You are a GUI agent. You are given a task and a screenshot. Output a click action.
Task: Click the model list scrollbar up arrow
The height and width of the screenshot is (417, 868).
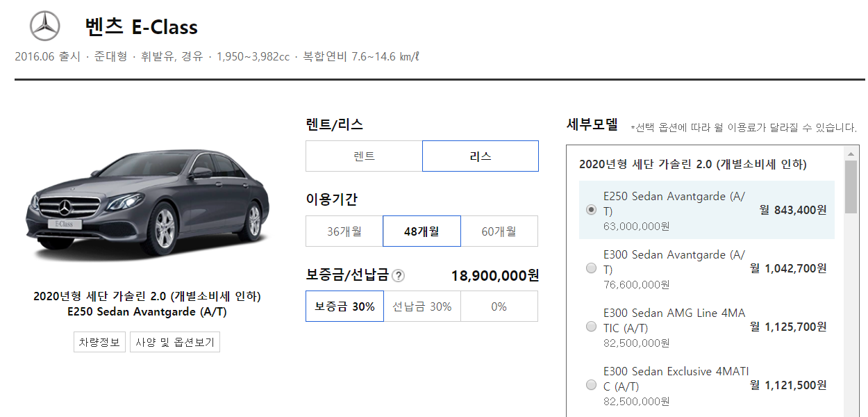pyautogui.click(x=851, y=153)
